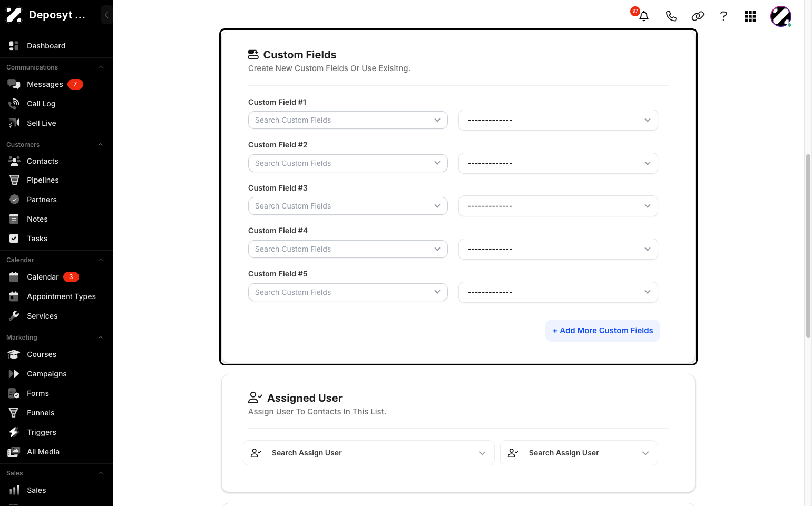The width and height of the screenshot is (812, 506).
Task: Open Custom Field #1 dashed value dropdown
Action: point(558,120)
